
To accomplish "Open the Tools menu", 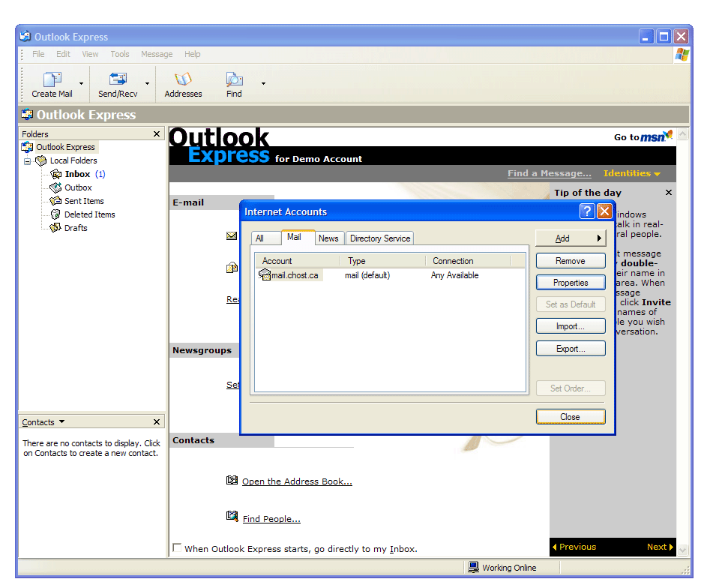I will (x=120, y=54).
